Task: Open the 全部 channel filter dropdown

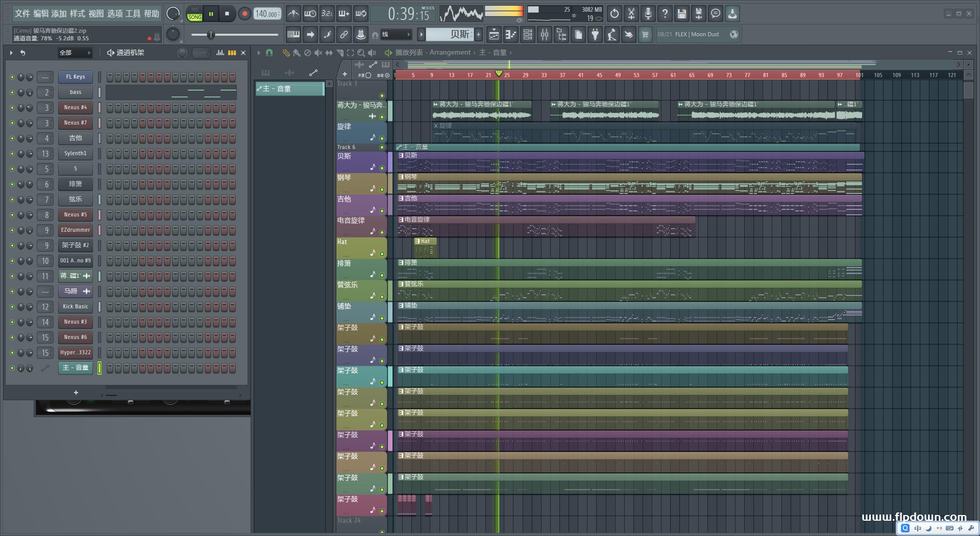Action: point(75,53)
